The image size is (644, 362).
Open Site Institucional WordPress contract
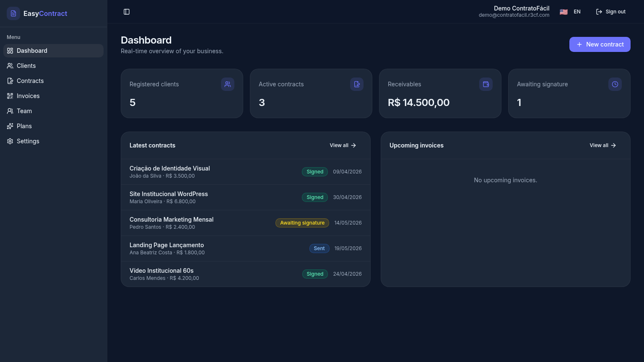click(246, 197)
